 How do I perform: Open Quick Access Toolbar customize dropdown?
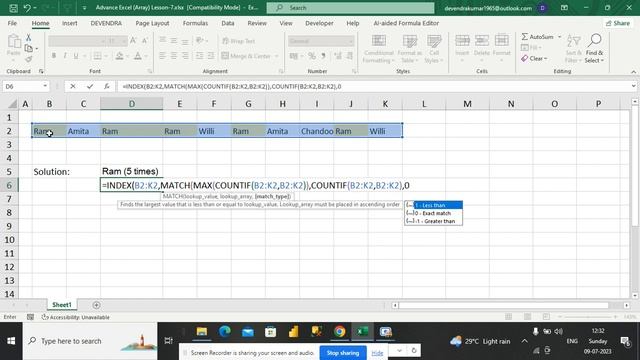coord(84,8)
